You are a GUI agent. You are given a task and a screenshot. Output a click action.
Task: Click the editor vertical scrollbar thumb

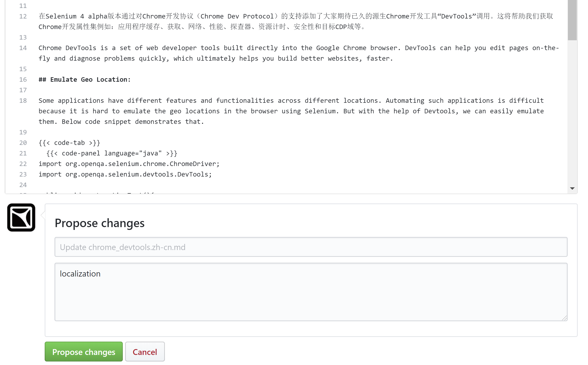[x=572, y=20]
